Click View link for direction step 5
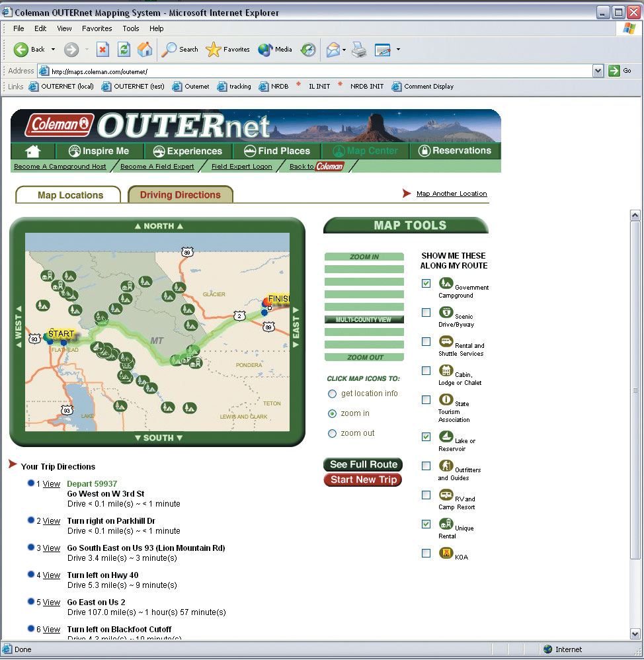The width and height of the screenshot is (644, 660). pos(51,602)
